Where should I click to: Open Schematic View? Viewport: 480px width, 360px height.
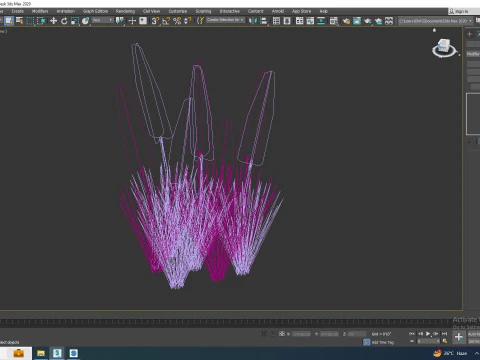click(321, 21)
